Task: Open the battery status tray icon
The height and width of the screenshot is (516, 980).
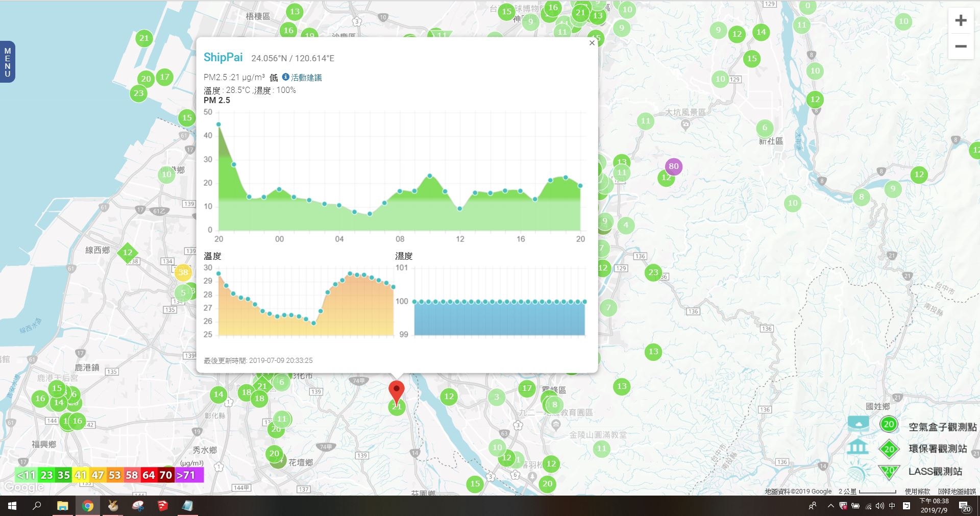Action: point(855,506)
